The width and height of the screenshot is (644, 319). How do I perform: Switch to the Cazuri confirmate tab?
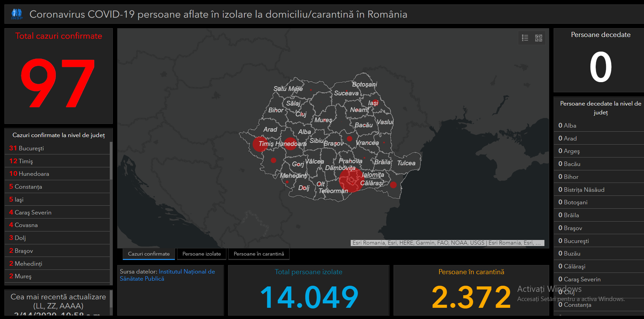tap(149, 254)
